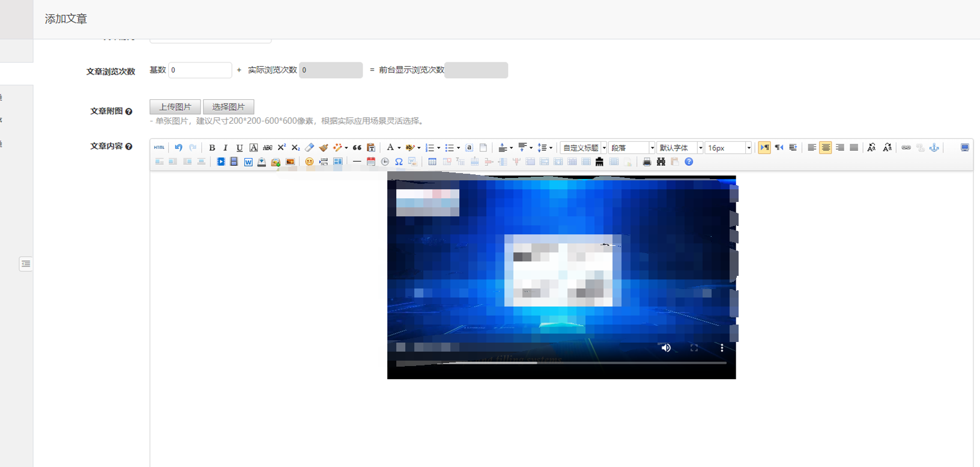The image size is (980, 467).
Task: Open editor help question mark icon
Action: (x=689, y=162)
